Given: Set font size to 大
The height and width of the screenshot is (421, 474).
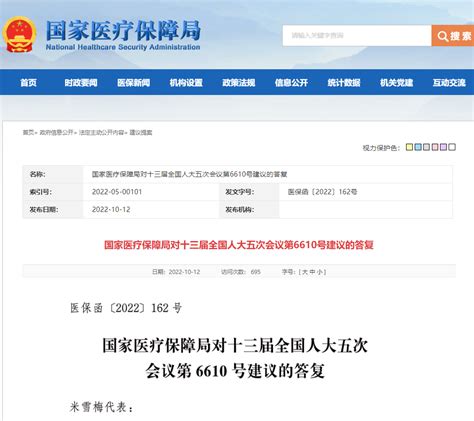Looking at the screenshot, I should pyautogui.click(x=305, y=272).
